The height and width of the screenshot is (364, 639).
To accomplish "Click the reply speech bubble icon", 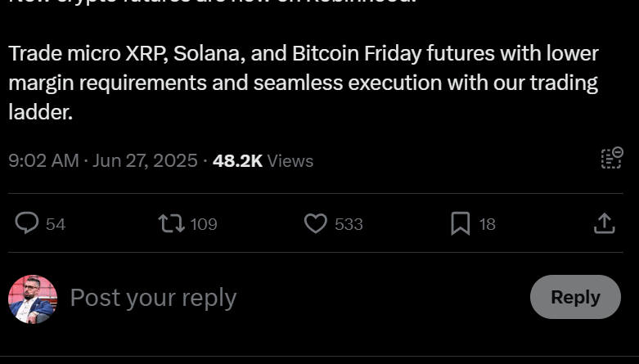I will (27, 223).
